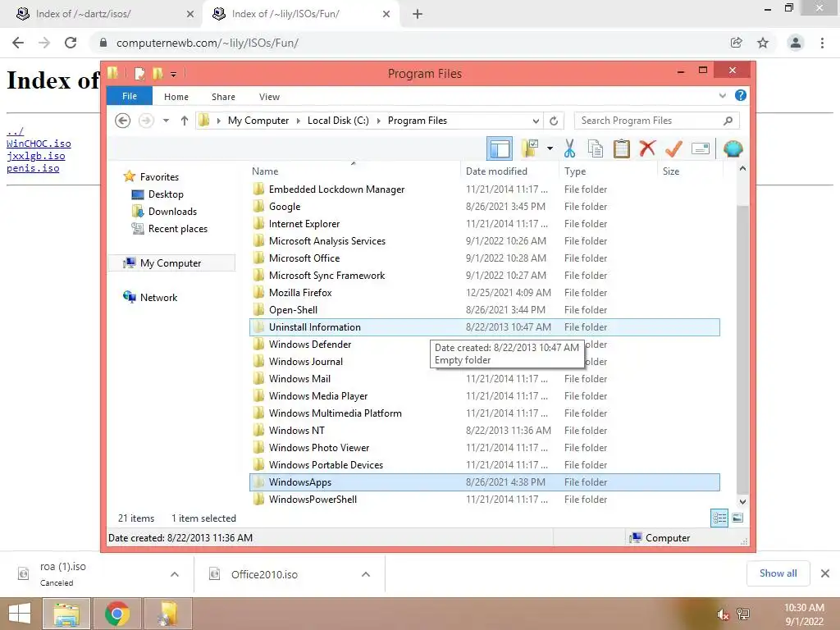Select the WindowsPowerShell folder
The height and width of the screenshot is (630, 840).
point(484,500)
